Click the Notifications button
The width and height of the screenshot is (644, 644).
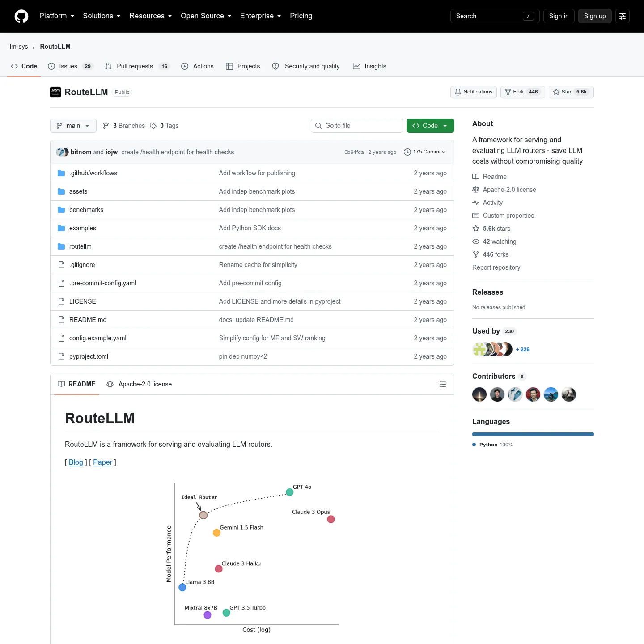pos(474,92)
